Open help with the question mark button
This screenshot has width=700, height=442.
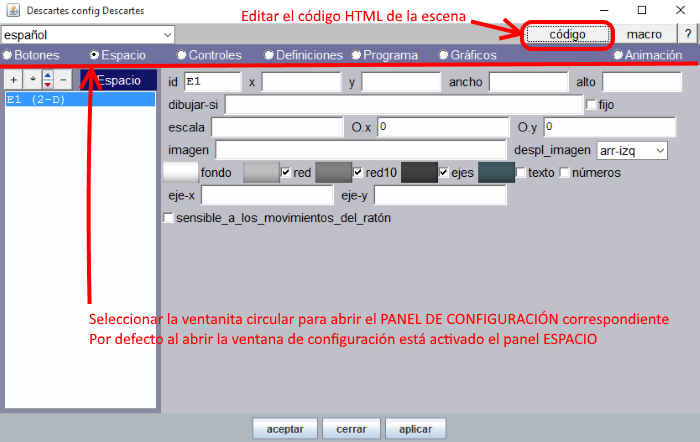[x=688, y=34]
